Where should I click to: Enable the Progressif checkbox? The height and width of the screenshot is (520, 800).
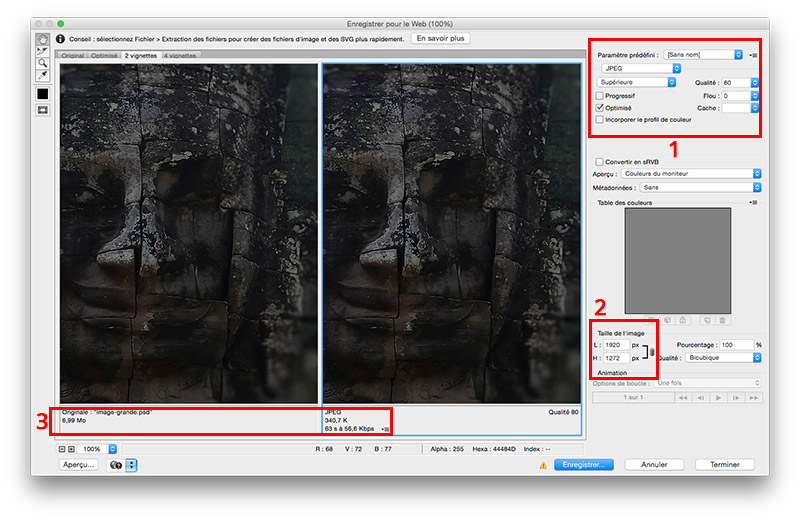pyautogui.click(x=599, y=96)
